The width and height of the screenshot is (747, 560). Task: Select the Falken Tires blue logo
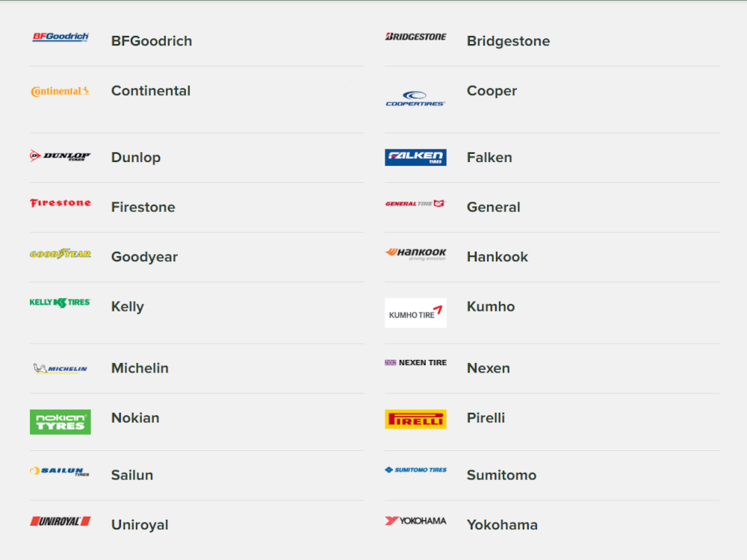pyautogui.click(x=415, y=157)
